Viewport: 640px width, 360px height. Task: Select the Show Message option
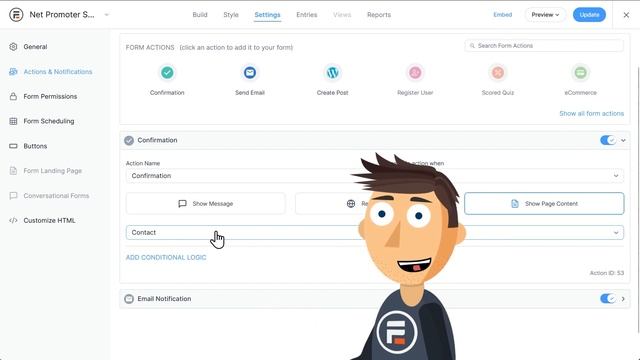tap(206, 204)
